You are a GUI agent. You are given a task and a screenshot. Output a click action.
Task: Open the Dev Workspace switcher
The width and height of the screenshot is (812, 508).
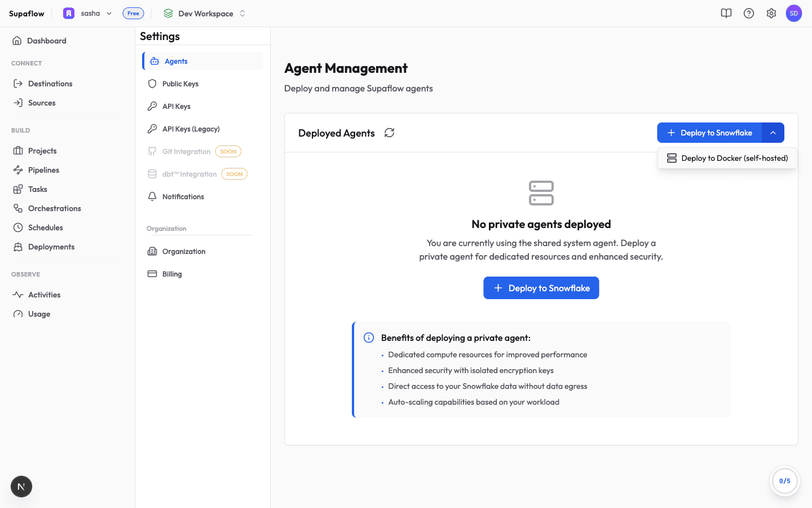pos(205,13)
